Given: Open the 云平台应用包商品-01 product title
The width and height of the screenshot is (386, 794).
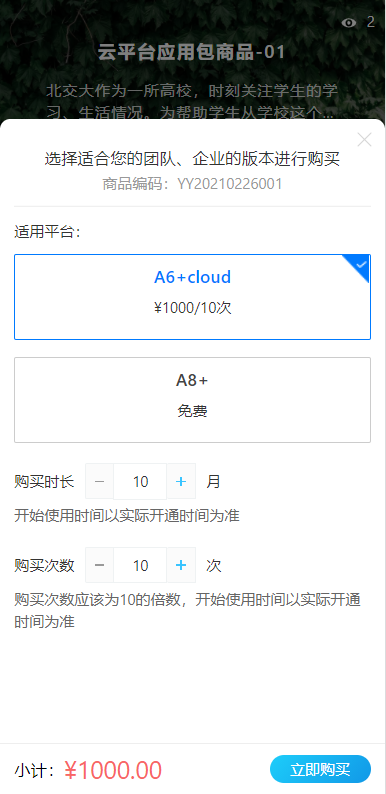Looking at the screenshot, I should point(192,52).
